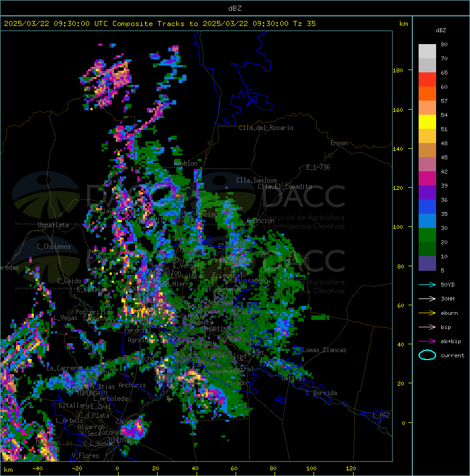Click the S_MARTIN place label

[213, 329]
